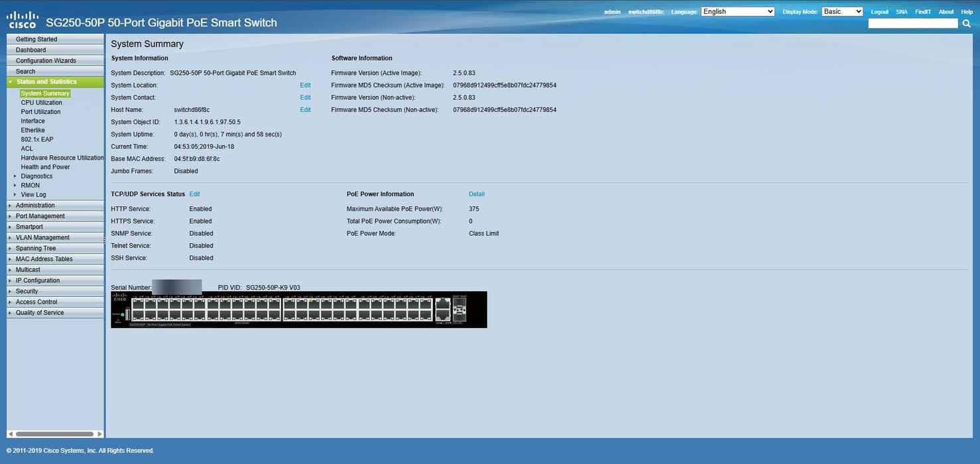
Task: Click the Logout link
Action: point(879,12)
